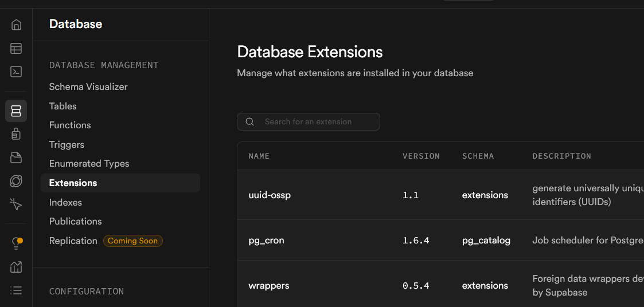Open the Table Editor icon

pyautogui.click(x=16, y=49)
